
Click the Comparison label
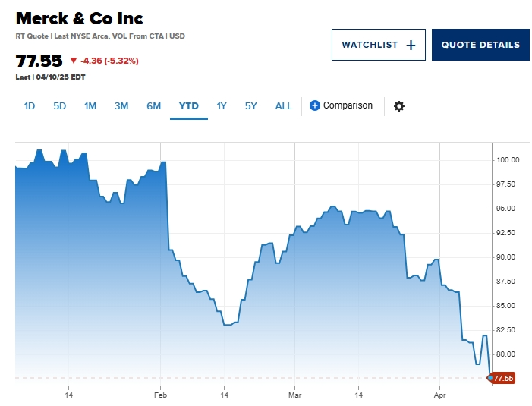point(348,105)
